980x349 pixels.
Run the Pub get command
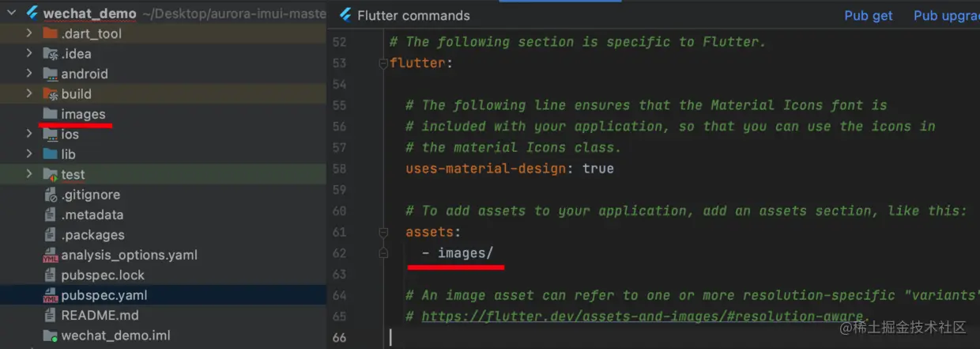[x=869, y=16]
